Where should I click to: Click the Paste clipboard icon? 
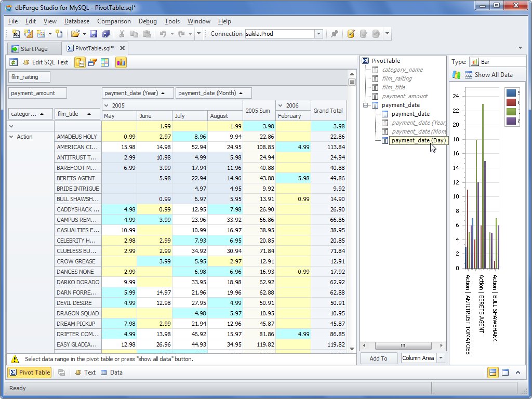[147, 34]
